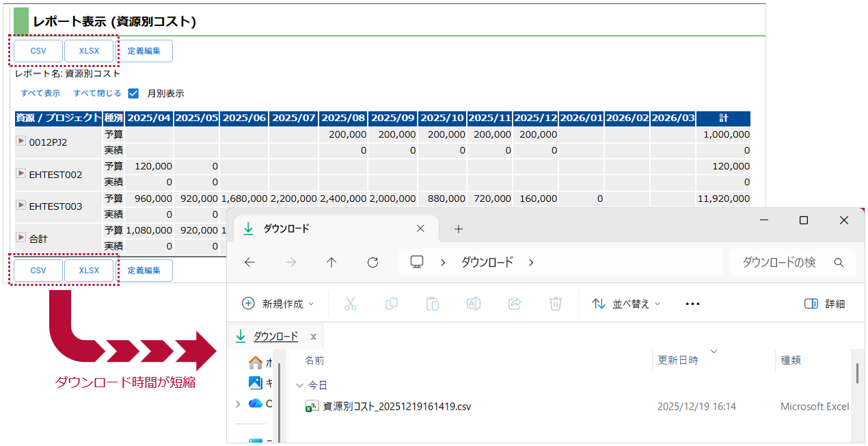868x446 pixels.
Task: Expand the 0012PJ2 row
Action: point(21,141)
